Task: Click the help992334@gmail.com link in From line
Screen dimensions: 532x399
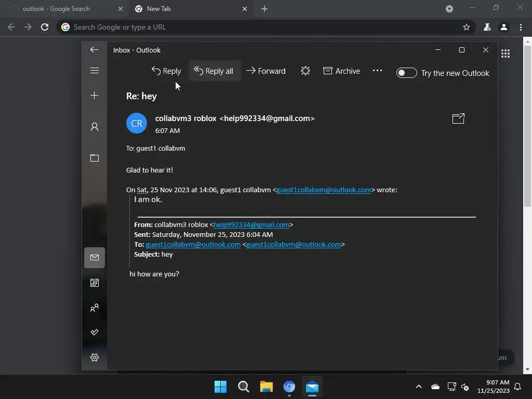Action: [251, 224]
